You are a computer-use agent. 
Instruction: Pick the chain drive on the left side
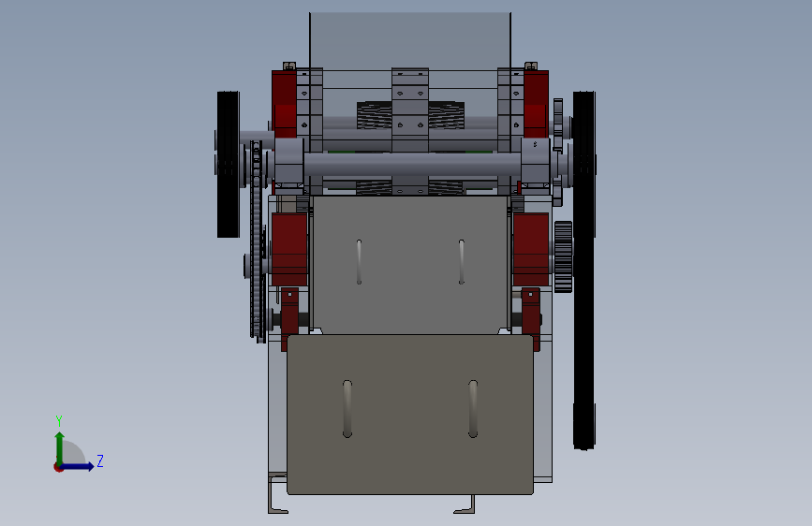tap(257, 241)
